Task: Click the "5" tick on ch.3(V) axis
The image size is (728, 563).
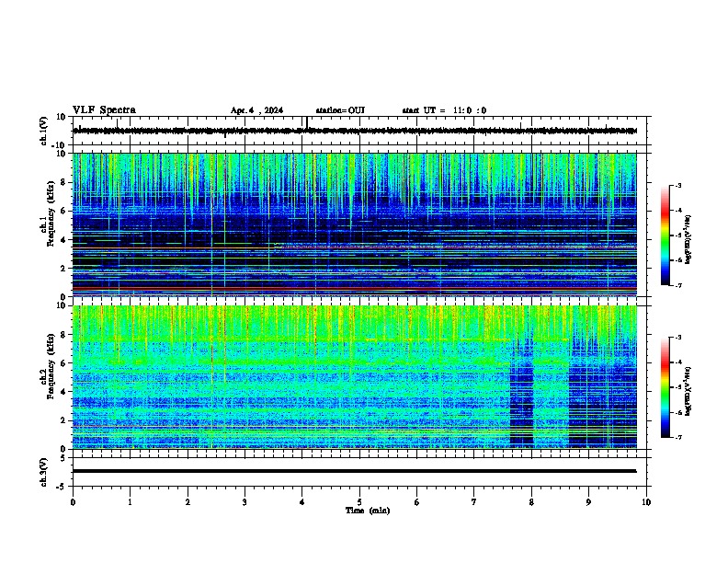Action: (x=63, y=457)
